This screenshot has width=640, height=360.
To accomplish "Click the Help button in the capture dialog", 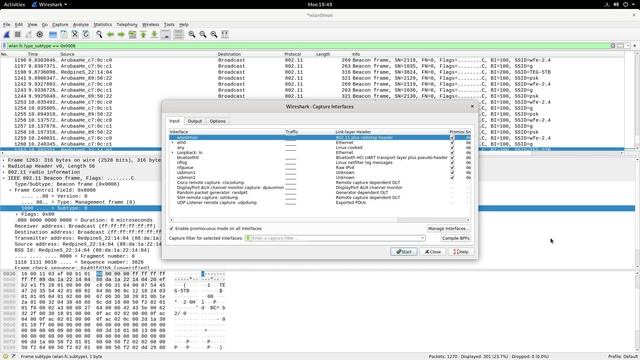I will click(x=461, y=252).
